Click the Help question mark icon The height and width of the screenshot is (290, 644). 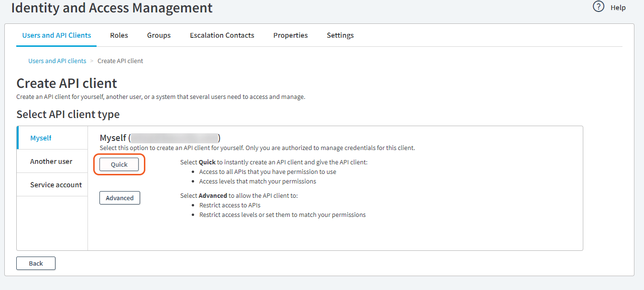pyautogui.click(x=598, y=7)
